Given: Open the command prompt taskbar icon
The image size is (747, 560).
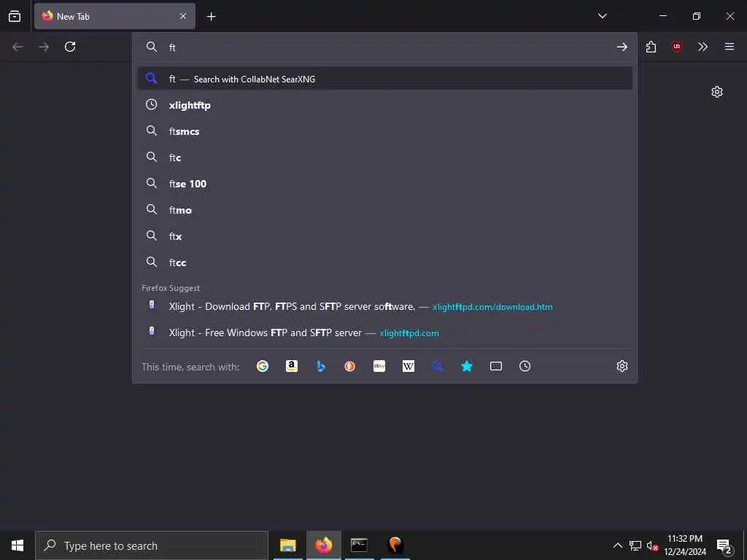Looking at the screenshot, I should coord(359,545).
